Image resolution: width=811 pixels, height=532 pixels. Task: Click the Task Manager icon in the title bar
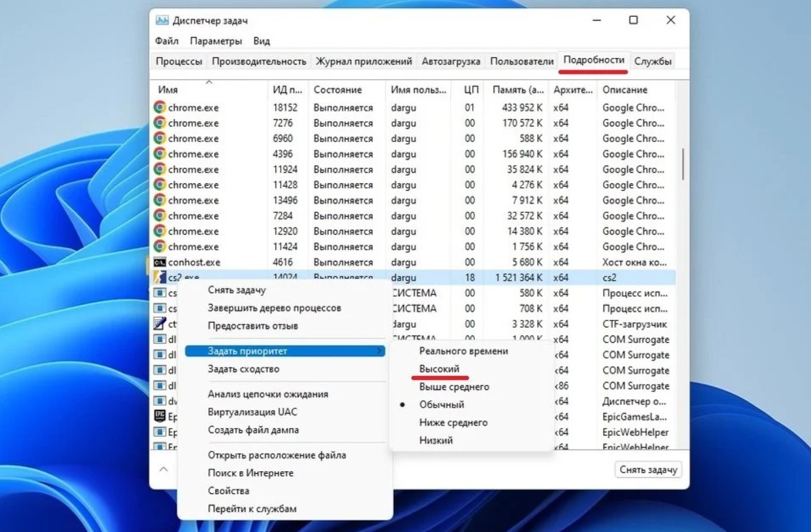(162, 21)
